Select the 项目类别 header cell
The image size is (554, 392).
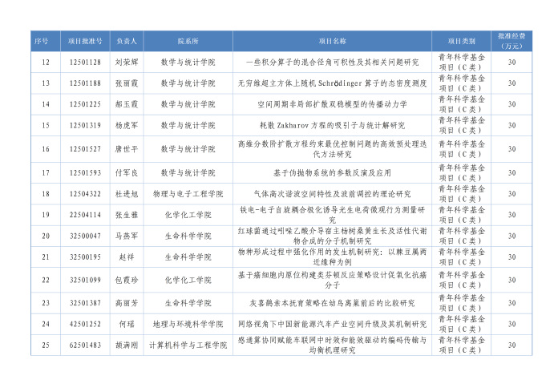pyautogui.click(x=461, y=41)
